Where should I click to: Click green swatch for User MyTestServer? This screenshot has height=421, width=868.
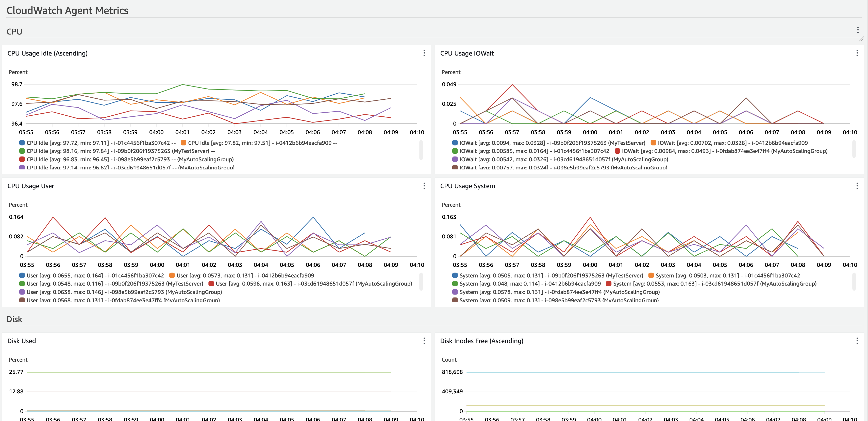22,284
